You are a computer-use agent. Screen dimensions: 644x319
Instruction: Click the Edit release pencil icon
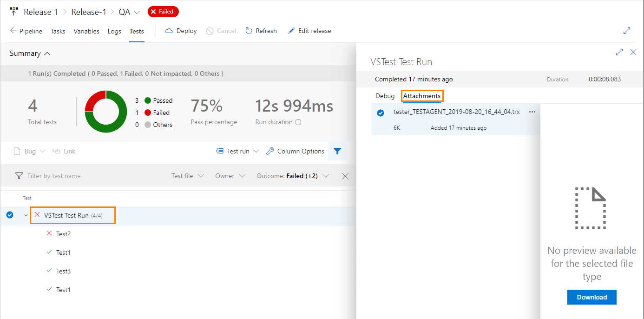[x=291, y=31]
